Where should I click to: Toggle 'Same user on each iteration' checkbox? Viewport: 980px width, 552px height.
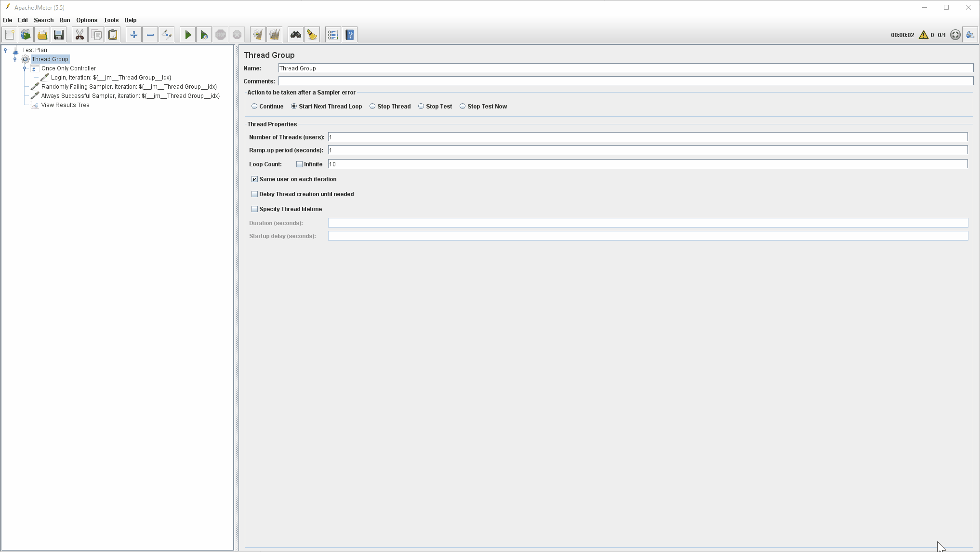254,179
